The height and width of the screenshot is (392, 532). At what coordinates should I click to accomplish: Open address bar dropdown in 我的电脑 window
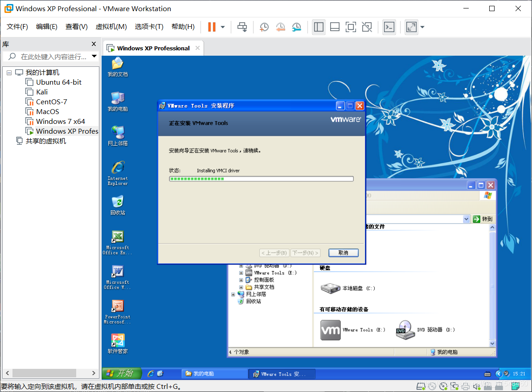(x=466, y=219)
